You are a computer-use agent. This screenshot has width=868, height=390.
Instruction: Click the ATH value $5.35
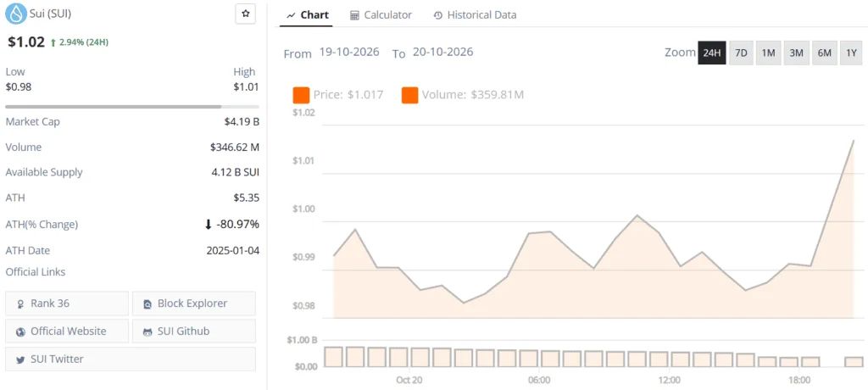(x=247, y=198)
